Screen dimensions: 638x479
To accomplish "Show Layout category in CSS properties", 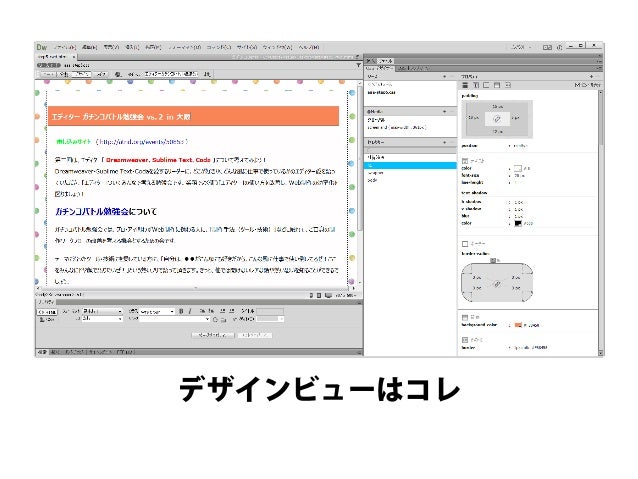I will [465, 85].
